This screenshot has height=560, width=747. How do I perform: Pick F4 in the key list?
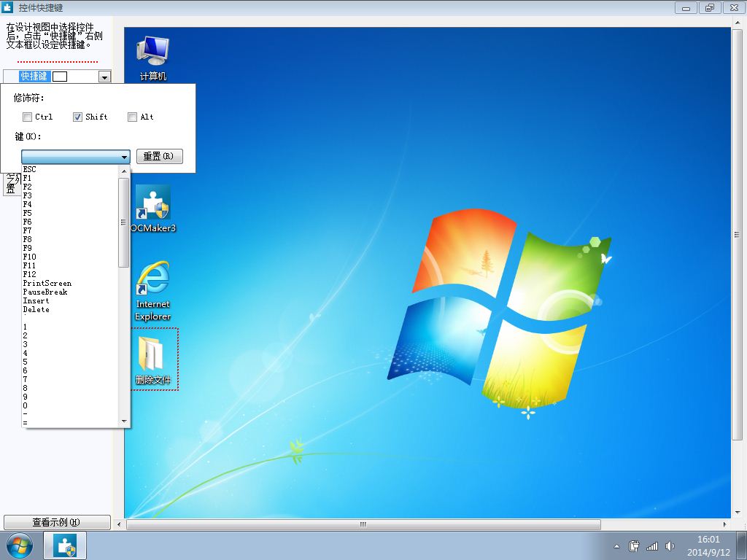click(69, 204)
